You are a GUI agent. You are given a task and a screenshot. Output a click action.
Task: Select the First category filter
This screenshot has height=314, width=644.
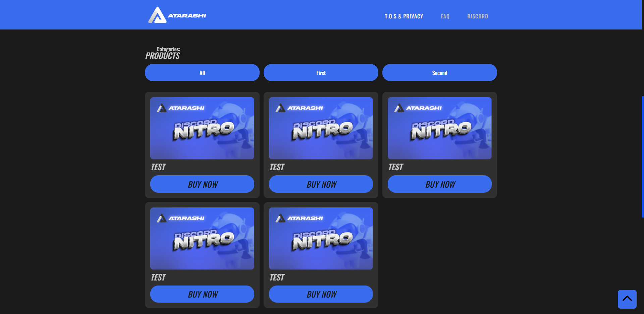pyautogui.click(x=321, y=73)
